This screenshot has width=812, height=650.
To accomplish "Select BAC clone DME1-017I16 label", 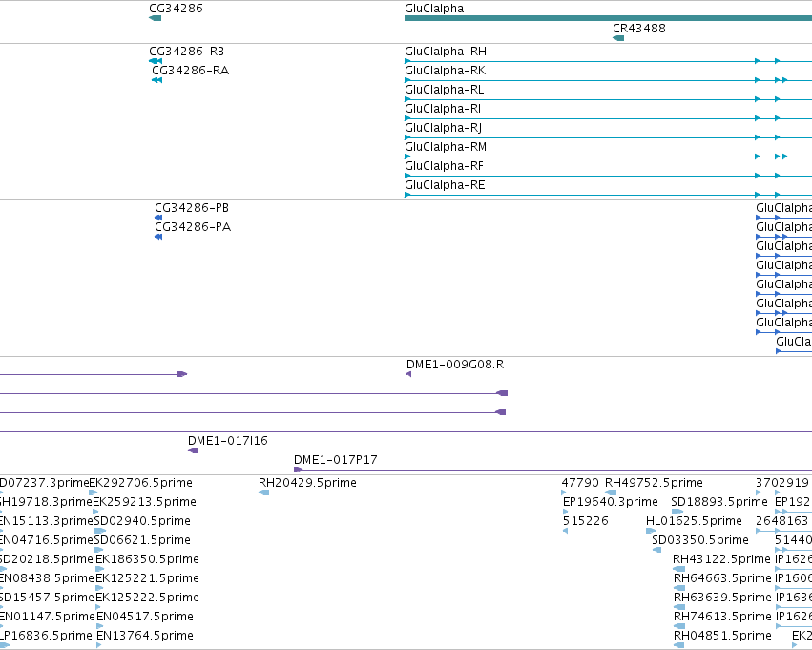I will [x=228, y=441].
